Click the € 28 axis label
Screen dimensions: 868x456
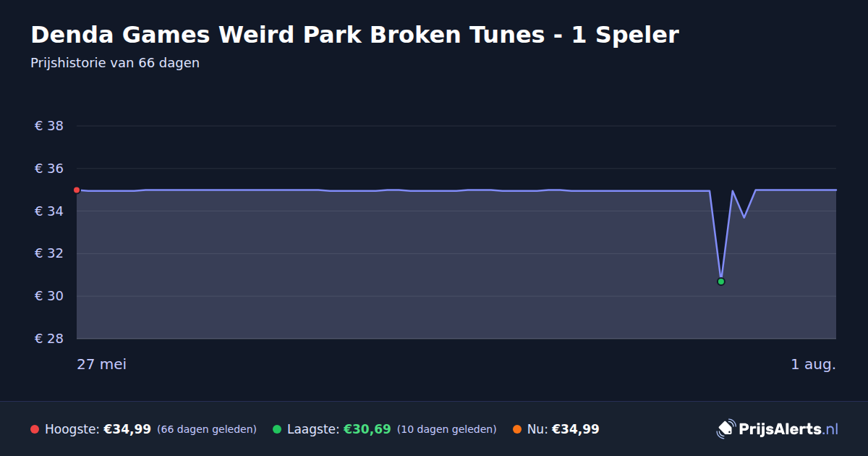coord(49,339)
